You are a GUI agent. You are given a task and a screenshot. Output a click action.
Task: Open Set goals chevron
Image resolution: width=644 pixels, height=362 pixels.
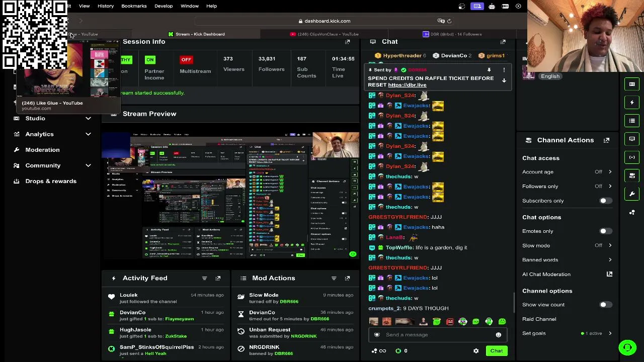[x=610, y=333]
